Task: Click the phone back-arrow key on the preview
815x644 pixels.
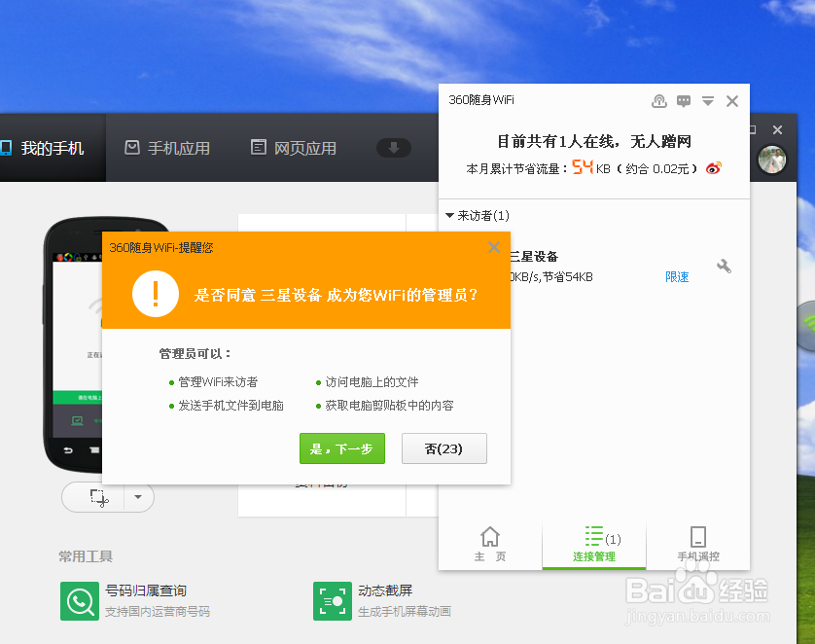Action: [68, 450]
